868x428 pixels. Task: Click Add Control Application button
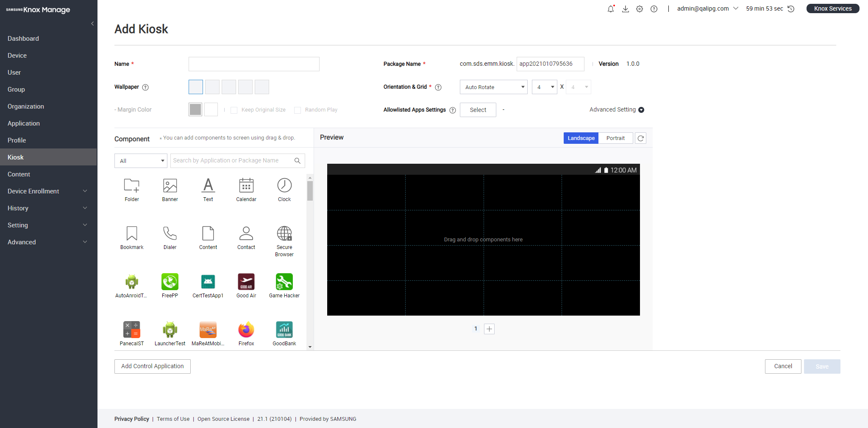pos(153,366)
